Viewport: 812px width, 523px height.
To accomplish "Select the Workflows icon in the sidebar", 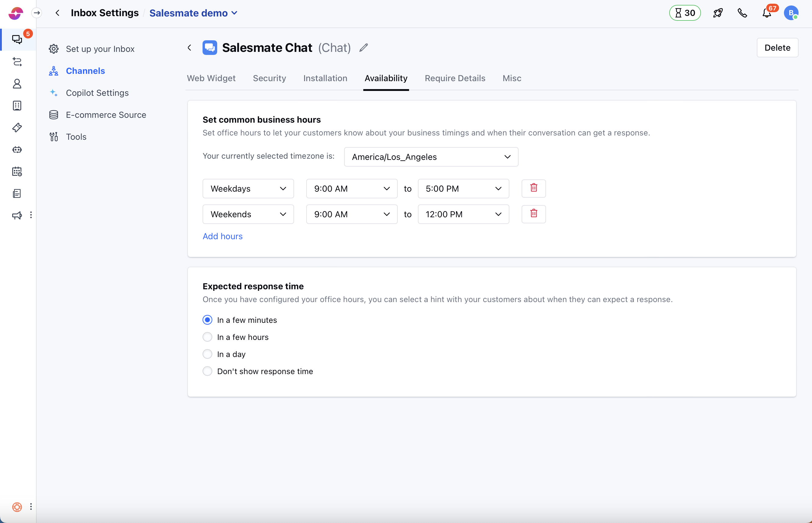I will click(x=17, y=62).
